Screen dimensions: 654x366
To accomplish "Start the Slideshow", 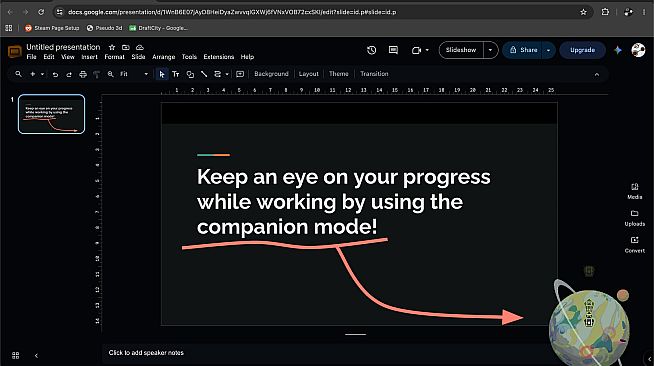I will pyautogui.click(x=461, y=50).
